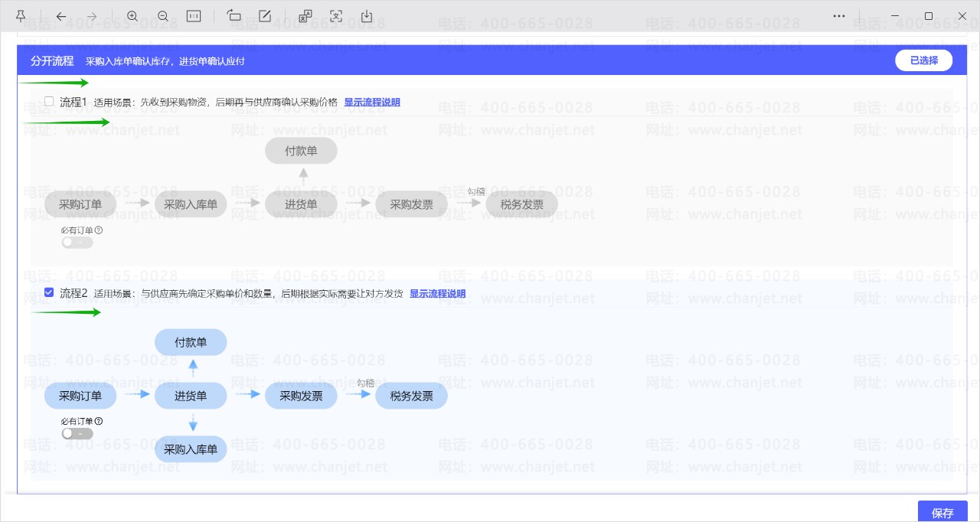
Task: Click the help icon beside 流程2 必有订单
Action: (x=99, y=421)
